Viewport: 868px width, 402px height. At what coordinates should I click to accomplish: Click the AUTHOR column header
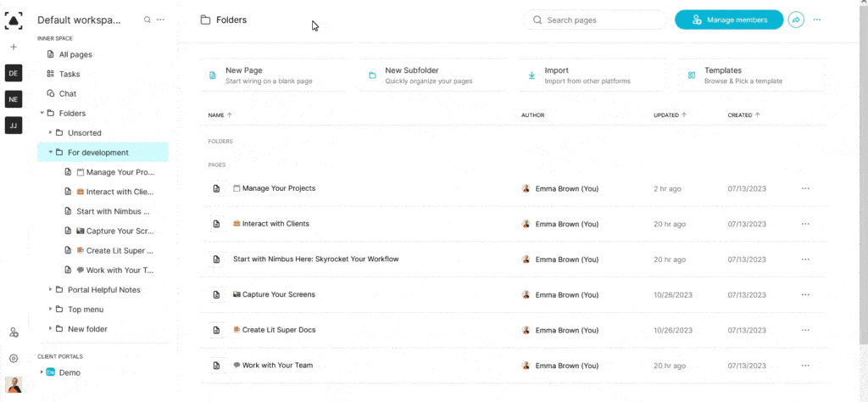coord(532,115)
